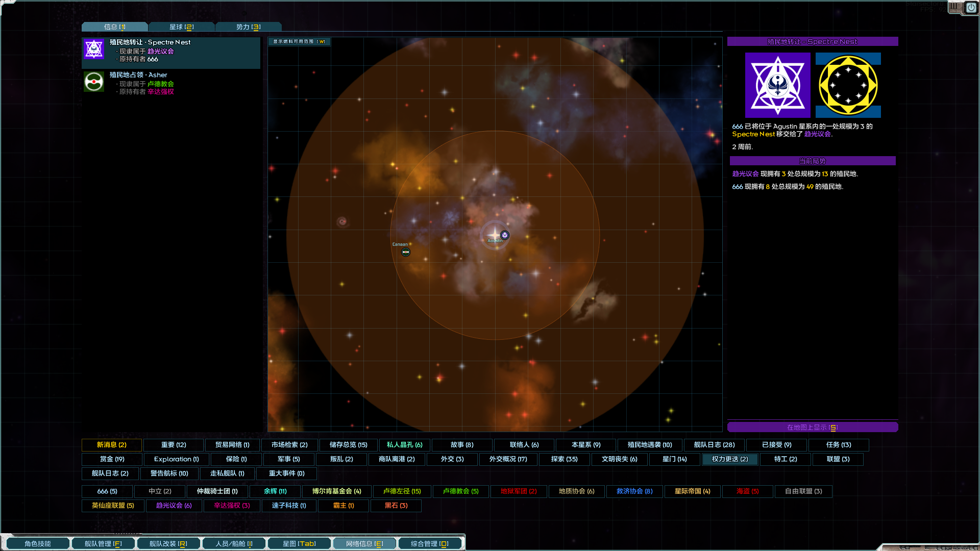Click the small faction marker beside the Agustin star
This screenshot has width=980, height=551.
click(x=504, y=235)
